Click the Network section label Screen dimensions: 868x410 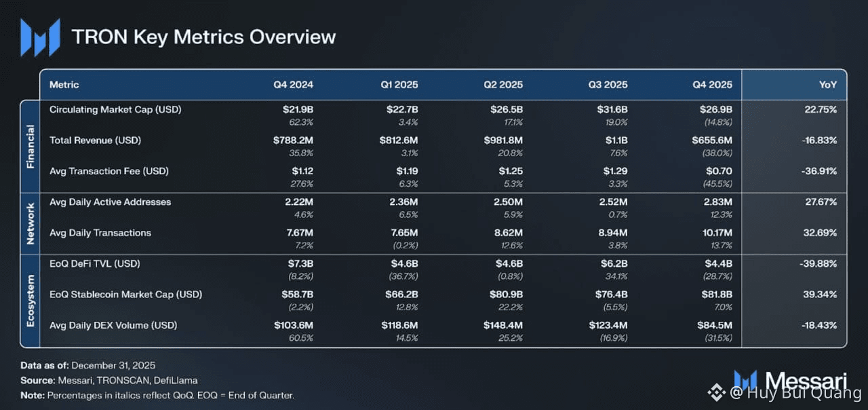click(31, 223)
